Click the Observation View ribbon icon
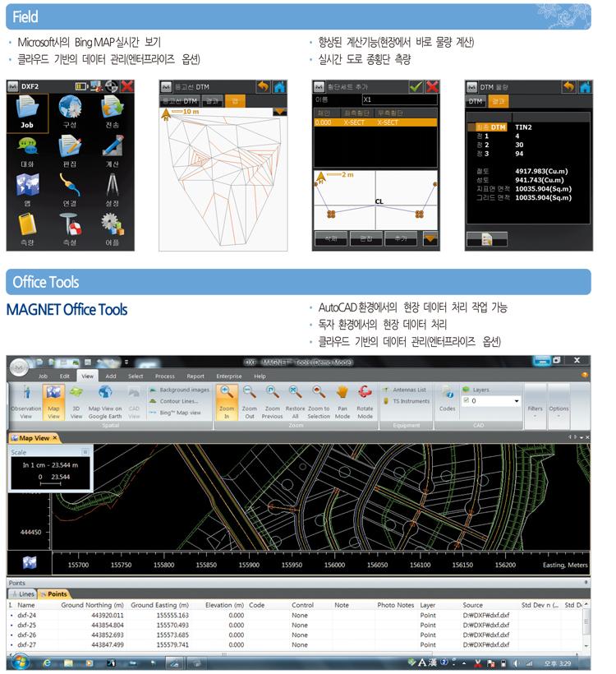The height and width of the screenshot is (674, 616). coord(26,402)
